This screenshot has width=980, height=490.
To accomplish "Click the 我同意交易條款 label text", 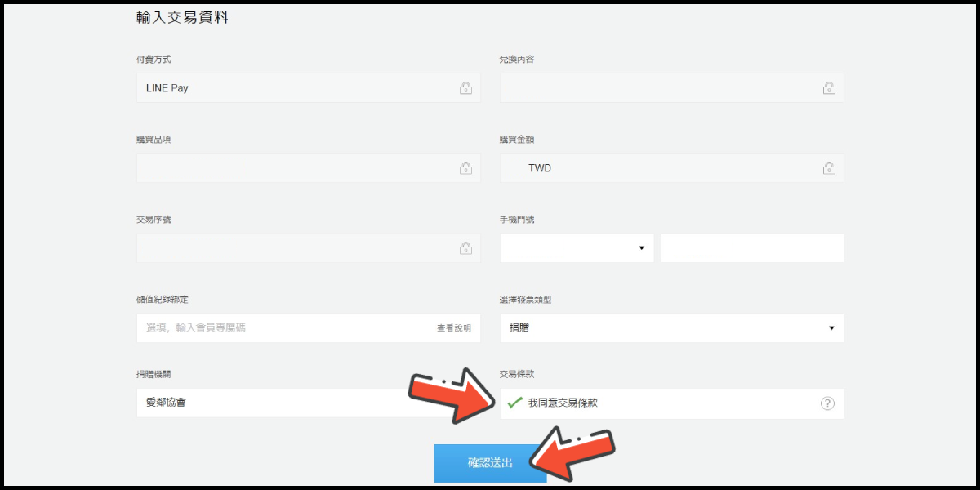I will pos(563,403).
